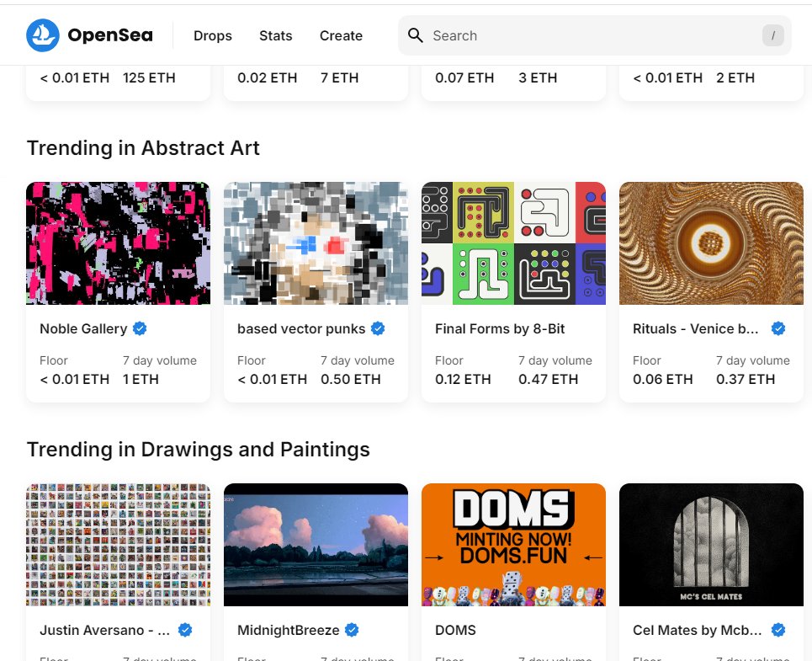Click the OpenSea wordmark text

click(x=110, y=35)
